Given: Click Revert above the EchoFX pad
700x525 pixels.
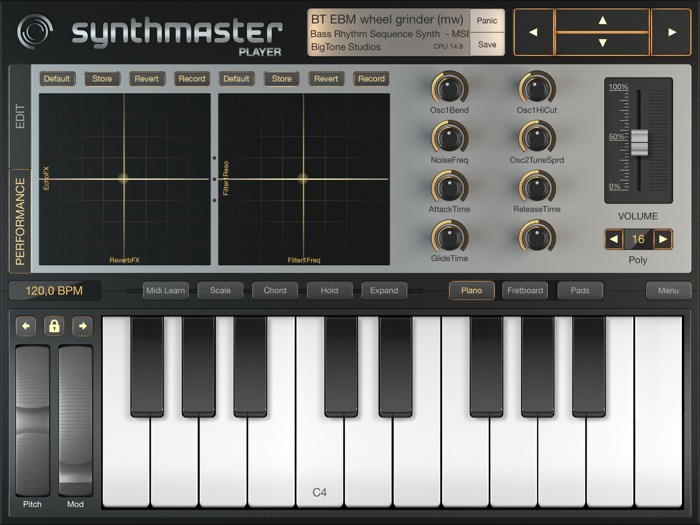Looking at the screenshot, I should (147, 79).
